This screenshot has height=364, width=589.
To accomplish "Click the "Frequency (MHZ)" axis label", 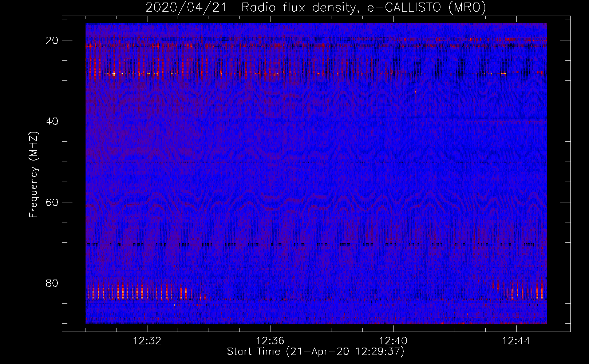I will point(33,174).
